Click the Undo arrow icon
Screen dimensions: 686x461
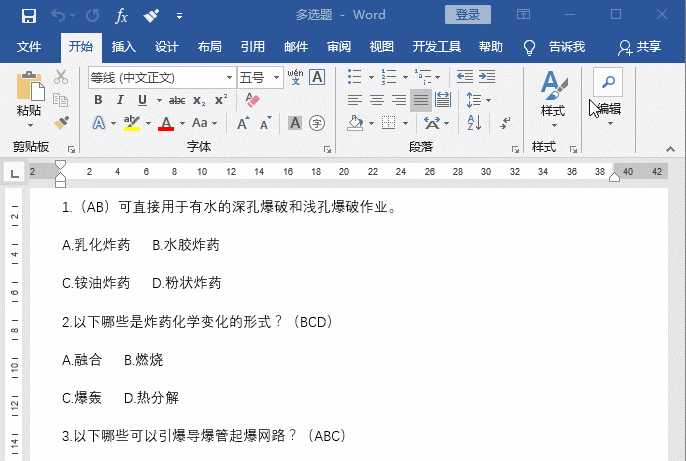[58, 16]
